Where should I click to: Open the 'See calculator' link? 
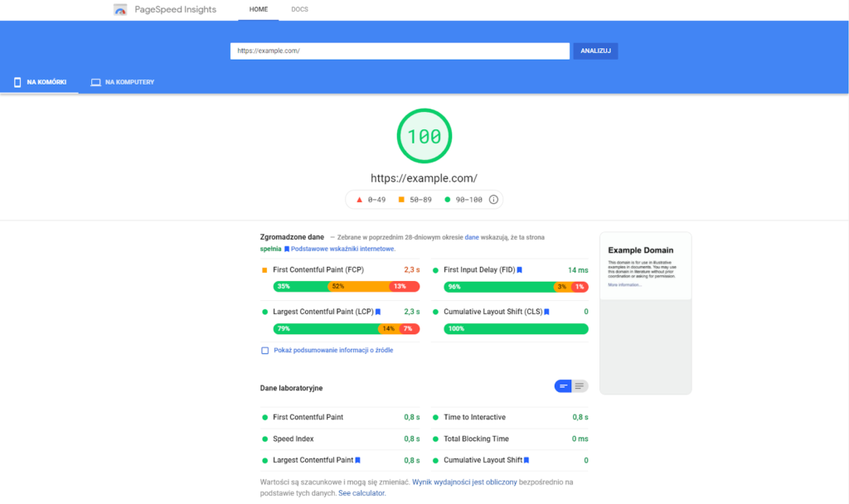[x=361, y=493]
